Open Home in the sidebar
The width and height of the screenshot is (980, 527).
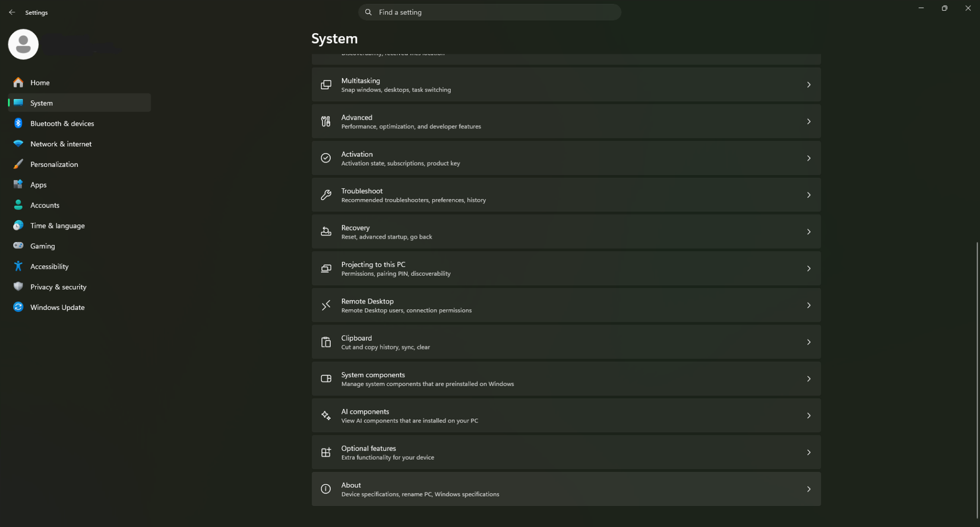80,82
